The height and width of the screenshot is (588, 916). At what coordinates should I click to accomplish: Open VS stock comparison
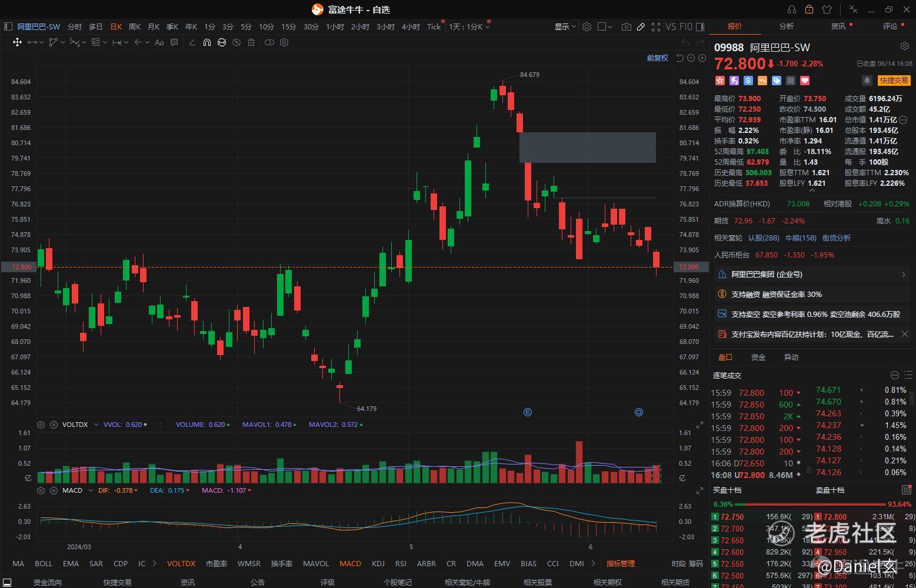[x=671, y=26]
